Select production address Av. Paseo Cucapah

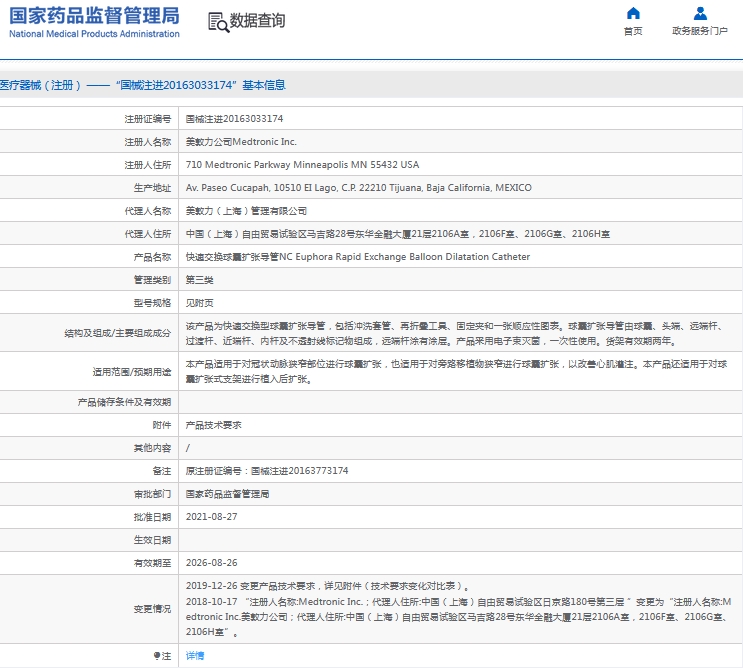359,188
